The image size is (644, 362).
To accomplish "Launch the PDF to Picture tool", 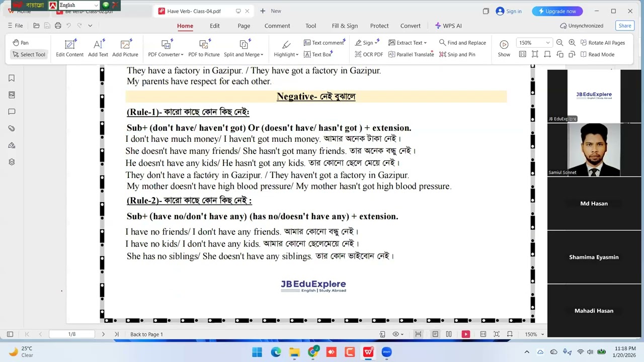I will [204, 48].
